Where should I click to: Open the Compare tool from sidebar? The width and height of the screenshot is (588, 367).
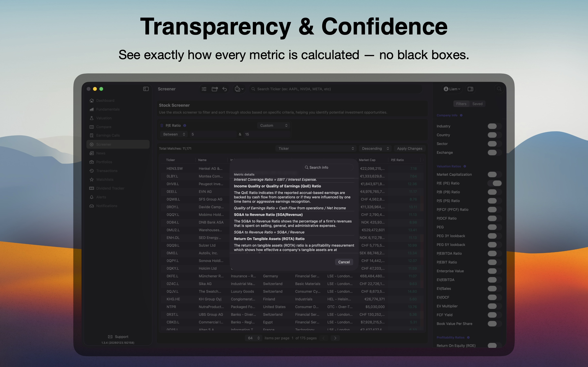coord(104,127)
